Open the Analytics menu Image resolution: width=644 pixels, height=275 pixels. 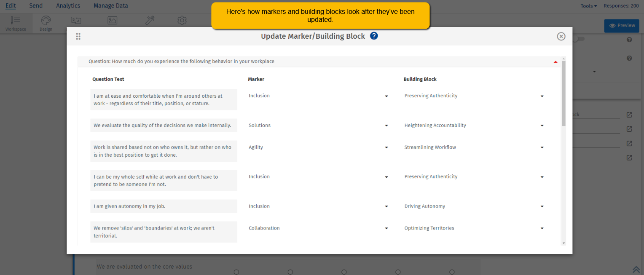(x=68, y=6)
